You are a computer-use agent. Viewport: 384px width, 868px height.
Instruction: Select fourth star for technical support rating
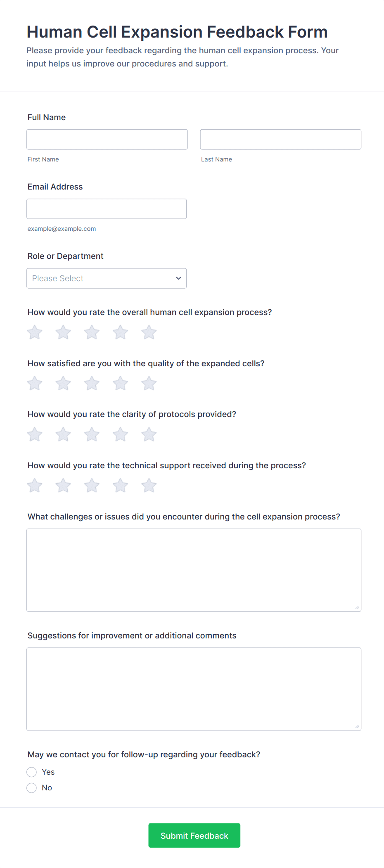(x=120, y=486)
